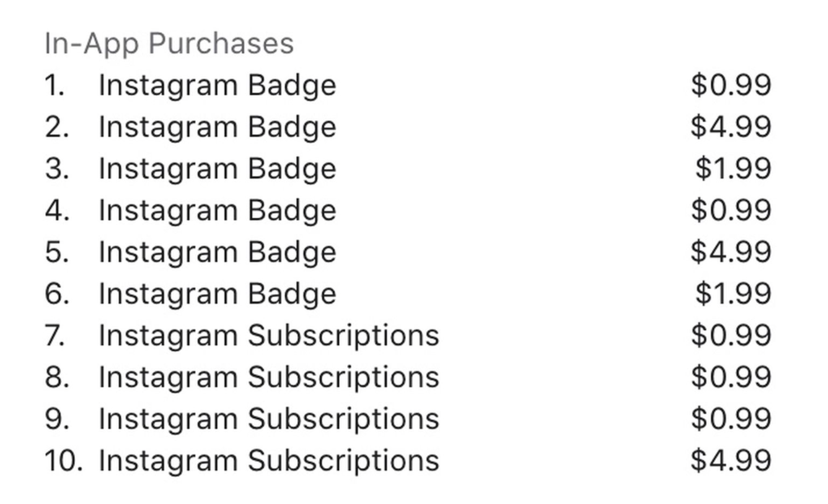
Task: Click the $1.99 price on row 6
Action: pos(733,293)
